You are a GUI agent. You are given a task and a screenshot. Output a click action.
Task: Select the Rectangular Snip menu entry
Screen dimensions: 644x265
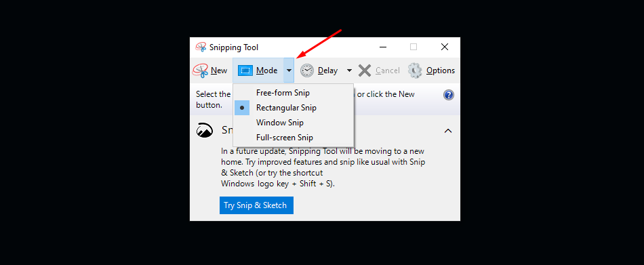pos(294,108)
